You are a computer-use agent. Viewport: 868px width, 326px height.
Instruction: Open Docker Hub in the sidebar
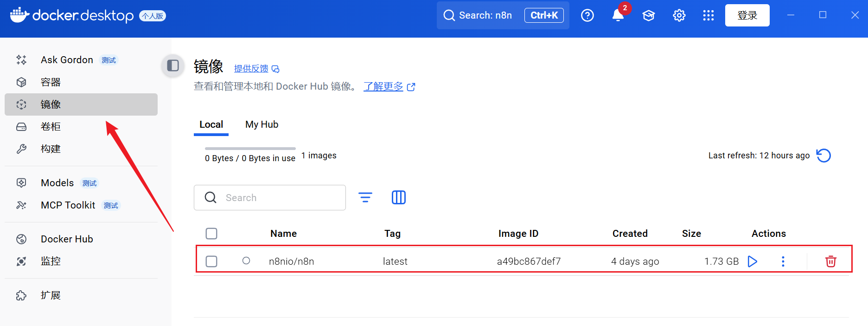click(81, 239)
